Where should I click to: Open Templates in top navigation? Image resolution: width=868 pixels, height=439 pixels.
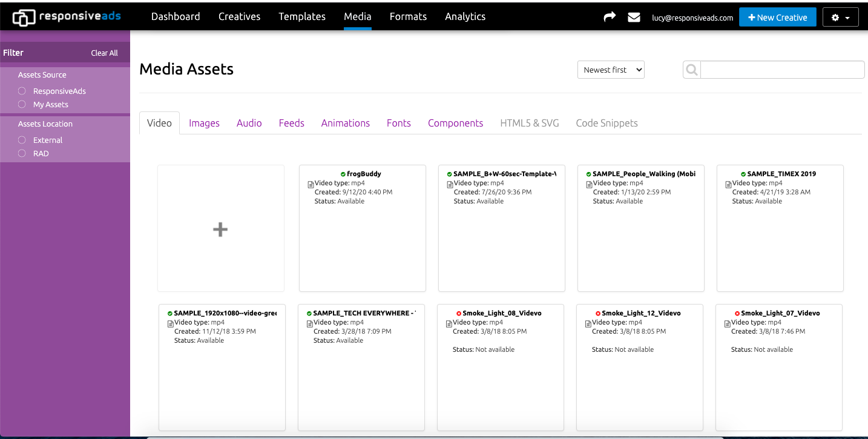pyautogui.click(x=302, y=17)
